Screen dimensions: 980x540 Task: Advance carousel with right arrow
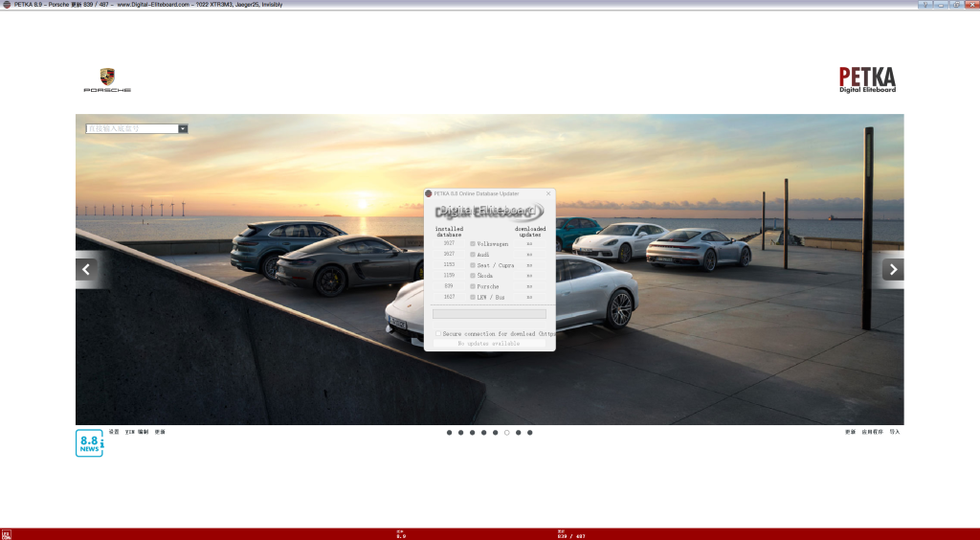pos(892,270)
